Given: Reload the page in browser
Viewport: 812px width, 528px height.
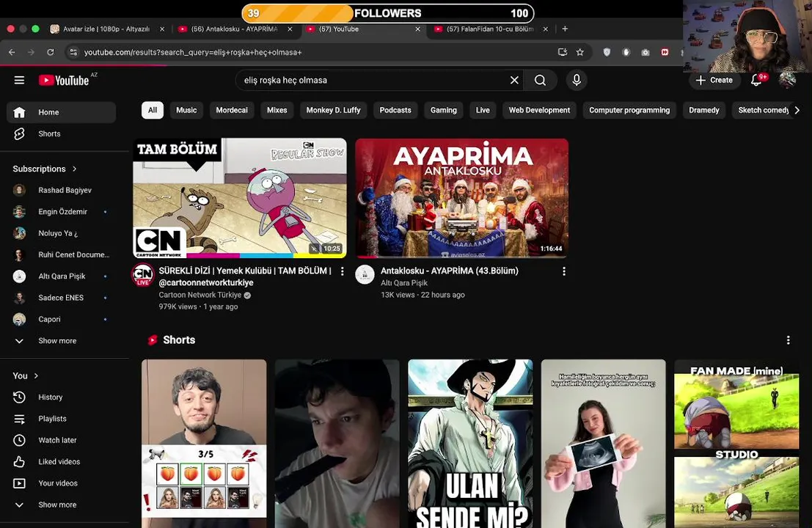Looking at the screenshot, I should tap(50, 52).
